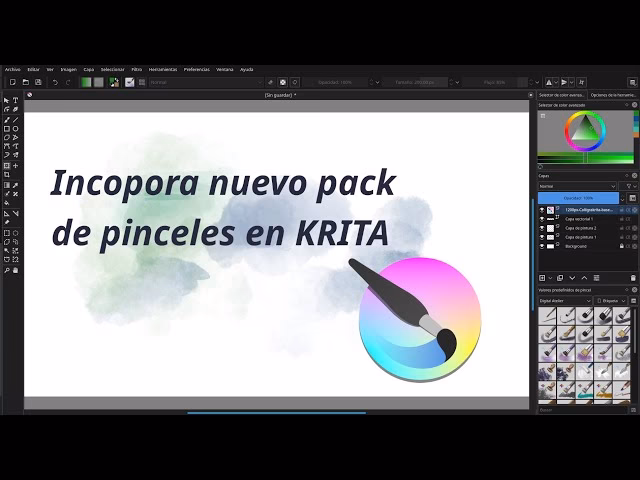640x480 pixels.
Task: Open a file with the folder icon
Action: tap(25, 82)
